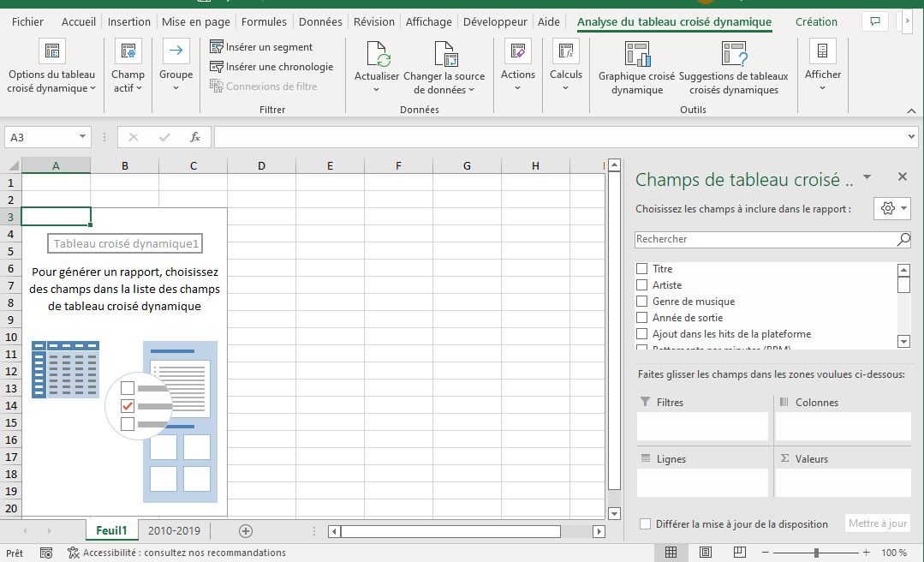924x562 pixels.
Task: Click the insert function fx icon
Action: click(195, 137)
